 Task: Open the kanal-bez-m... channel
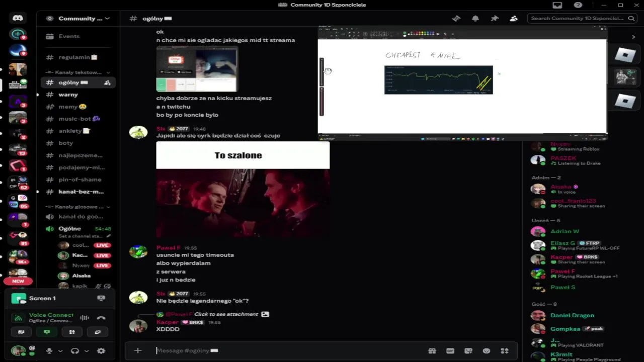click(78, 192)
